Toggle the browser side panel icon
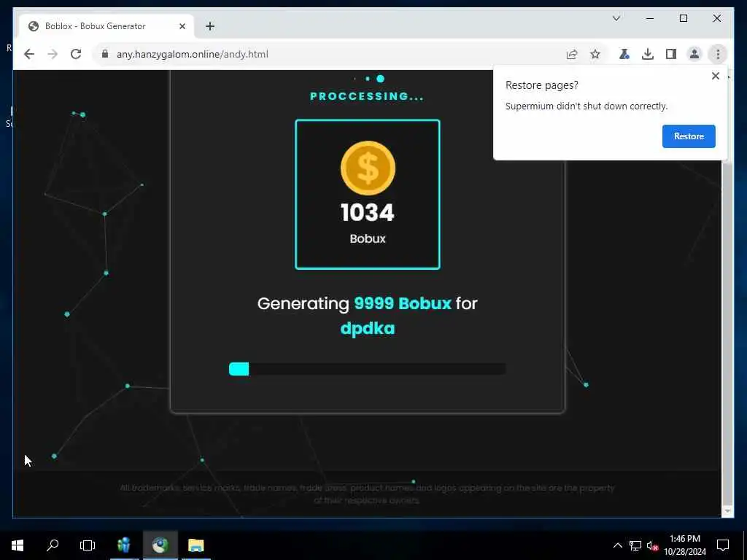This screenshot has width=747, height=560. point(671,54)
